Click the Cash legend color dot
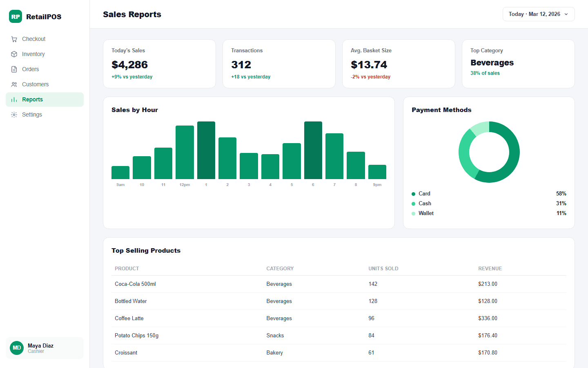This screenshot has width=588, height=368. click(414, 204)
